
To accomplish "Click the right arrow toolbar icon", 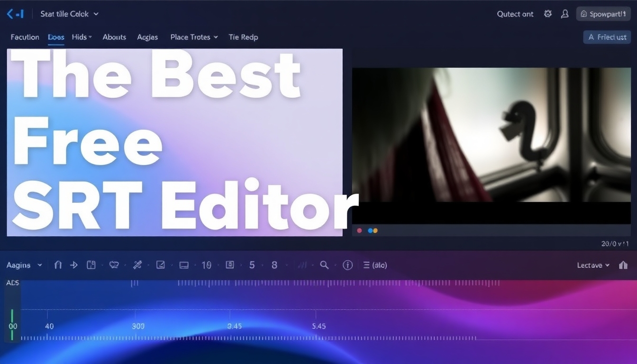I will (x=73, y=265).
